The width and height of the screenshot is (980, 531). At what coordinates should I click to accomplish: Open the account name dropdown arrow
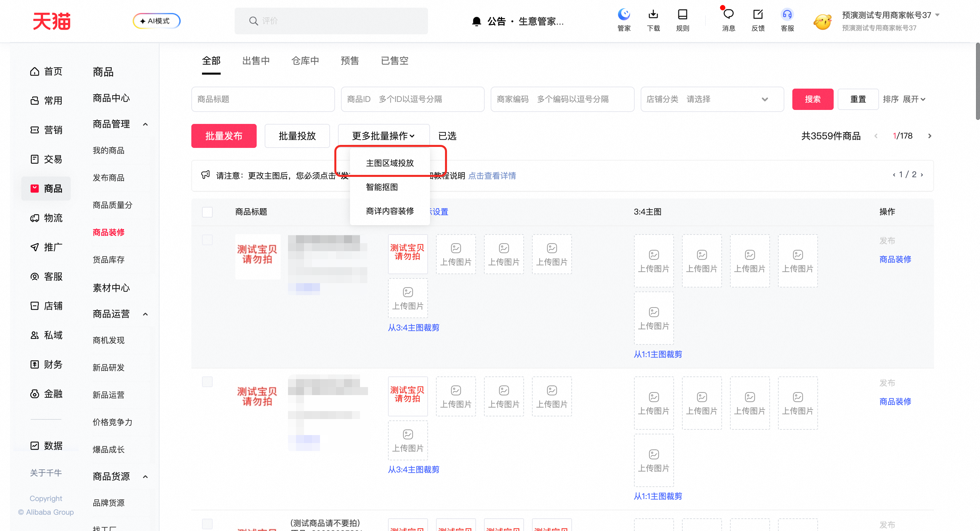tap(937, 15)
